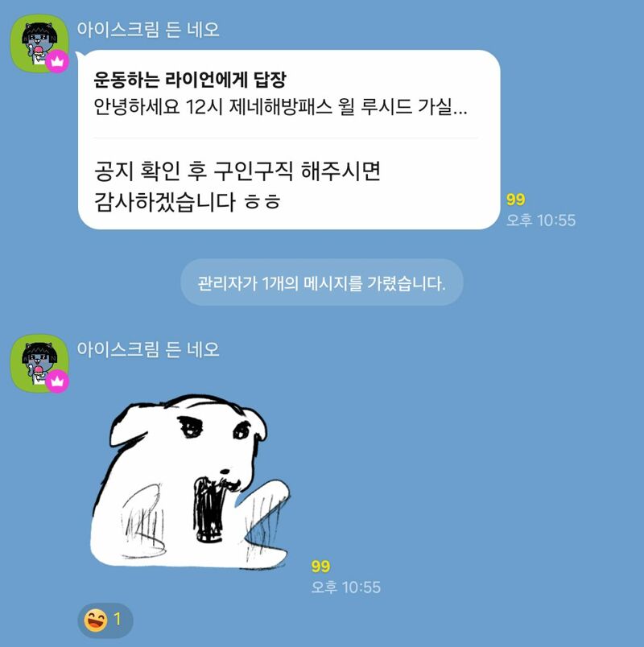Select the message '공지 확인 후 구인구직 해주시면'
The height and width of the screenshot is (647, 644).
[237, 171]
